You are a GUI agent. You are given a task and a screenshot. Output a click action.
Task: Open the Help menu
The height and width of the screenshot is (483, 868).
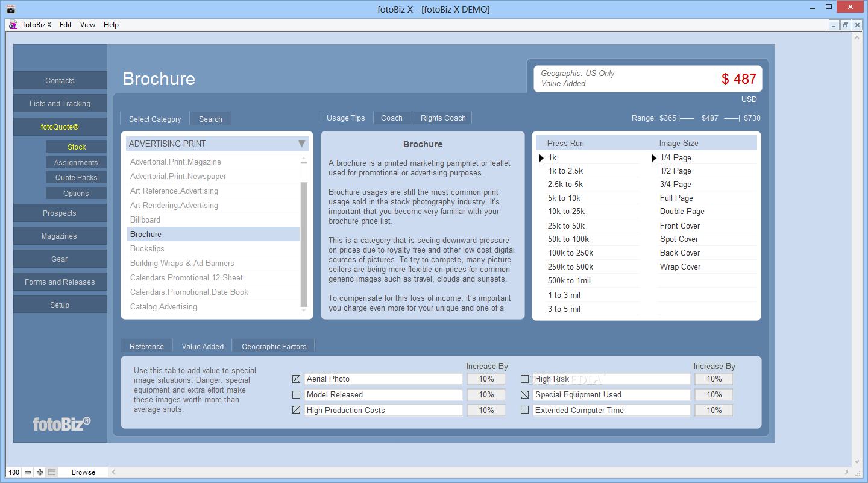pyautogui.click(x=111, y=25)
